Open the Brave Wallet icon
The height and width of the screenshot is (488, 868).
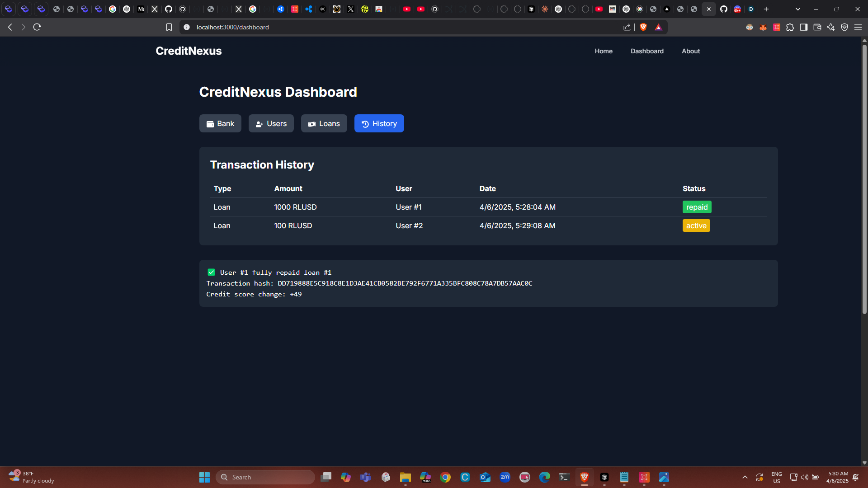pyautogui.click(x=817, y=27)
